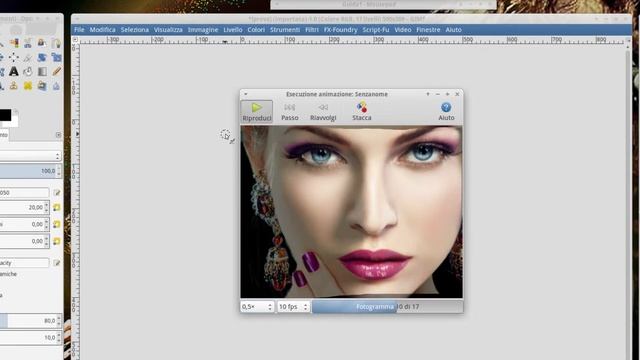640x360 pixels.
Task: Open the Finestre menu
Action: (x=428, y=30)
